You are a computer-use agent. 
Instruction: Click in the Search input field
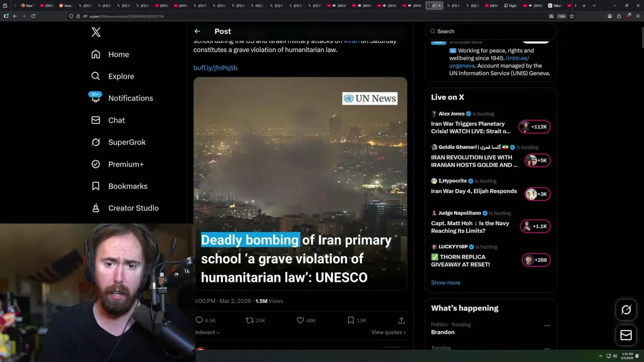coord(491,31)
